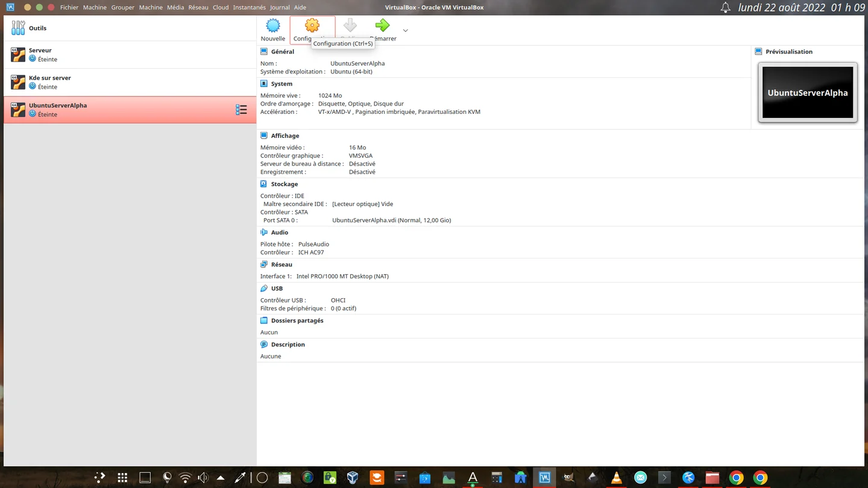Click the light bulb icon in the dock
Viewport: 868px width, 488px height.
[x=168, y=478]
